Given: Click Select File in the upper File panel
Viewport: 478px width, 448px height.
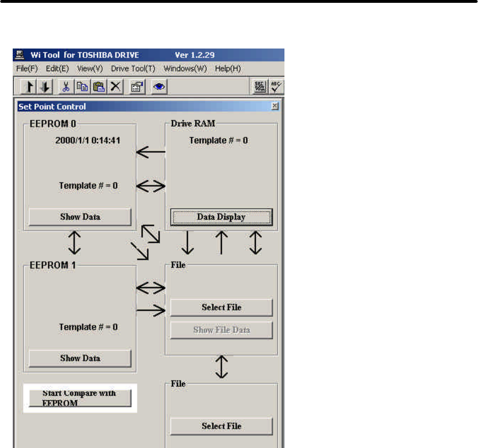Looking at the screenshot, I should click(x=222, y=308).
